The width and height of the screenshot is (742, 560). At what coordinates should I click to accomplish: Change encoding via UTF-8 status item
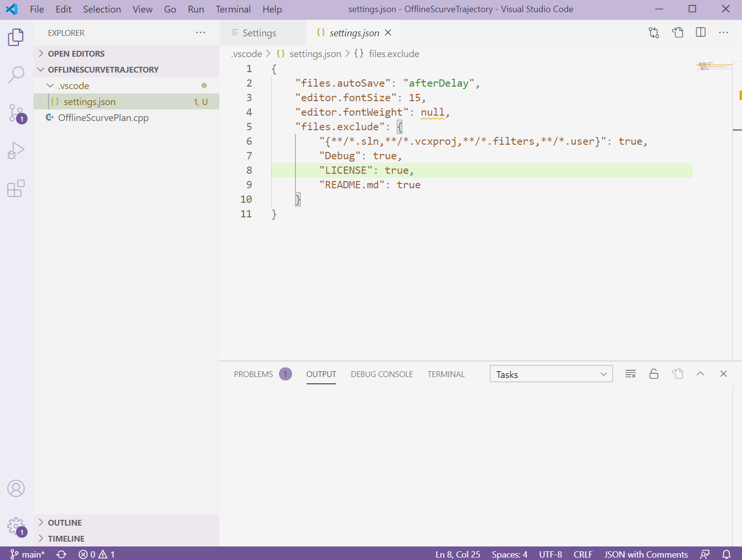(x=551, y=554)
